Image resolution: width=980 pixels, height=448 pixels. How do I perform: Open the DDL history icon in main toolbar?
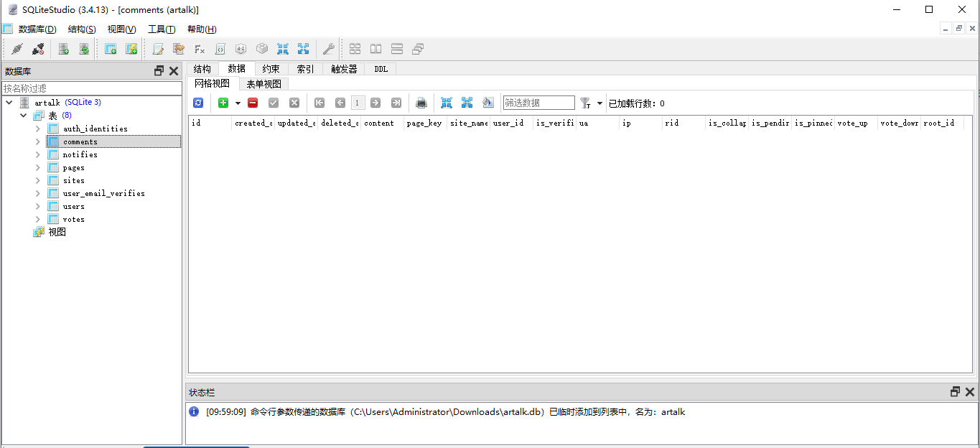179,49
